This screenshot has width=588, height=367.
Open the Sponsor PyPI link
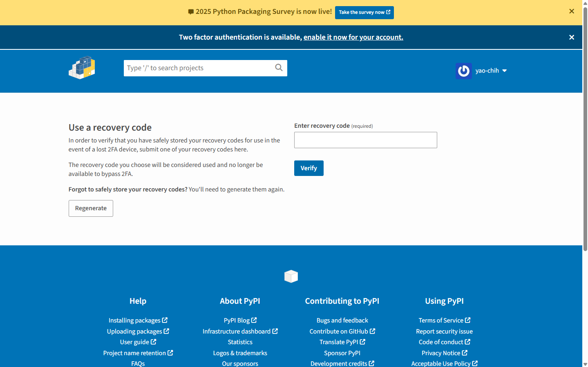point(342,353)
